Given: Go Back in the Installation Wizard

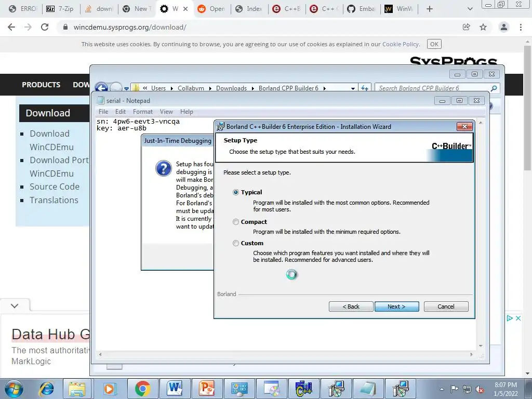Looking at the screenshot, I should pos(351,307).
